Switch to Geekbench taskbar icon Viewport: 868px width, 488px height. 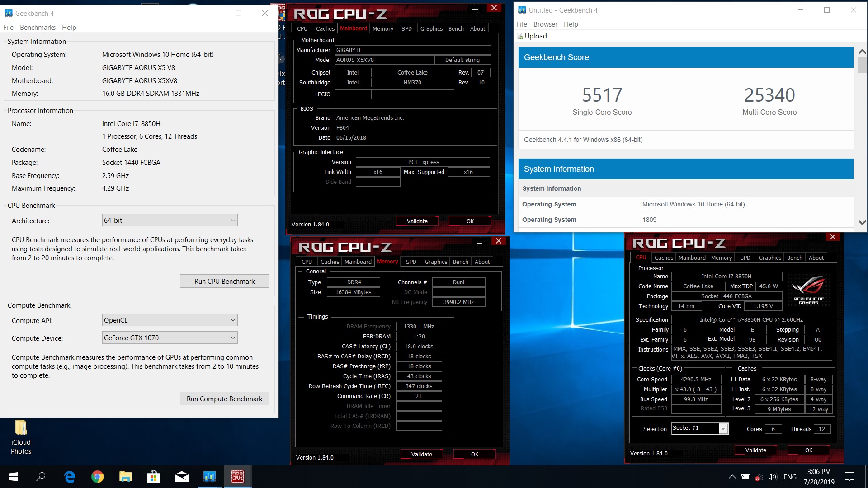point(209,477)
